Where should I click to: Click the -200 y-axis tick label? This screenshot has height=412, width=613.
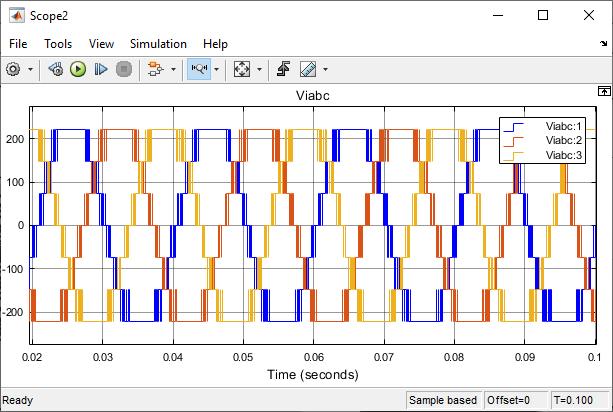[13, 312]
